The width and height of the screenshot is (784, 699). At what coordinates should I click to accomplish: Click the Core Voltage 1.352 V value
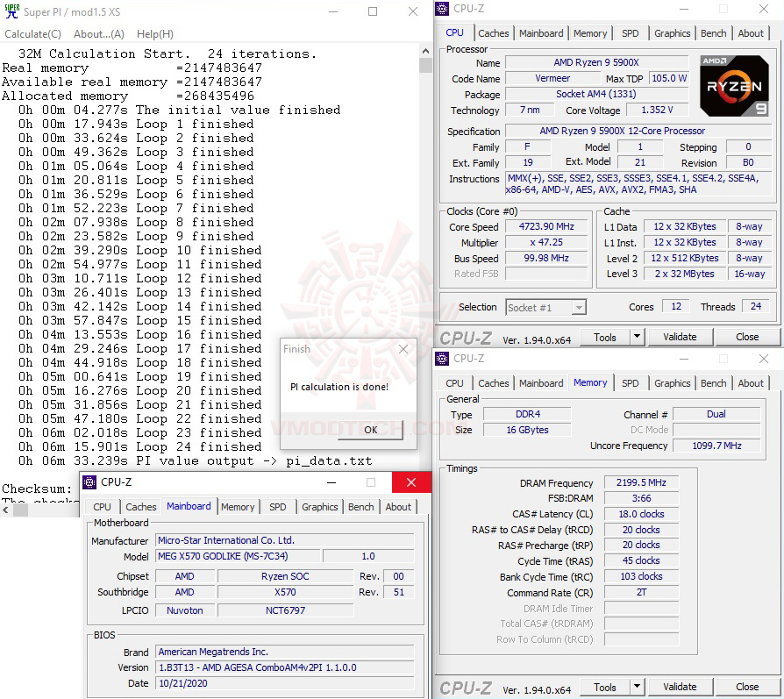click(x=657, y=110)
